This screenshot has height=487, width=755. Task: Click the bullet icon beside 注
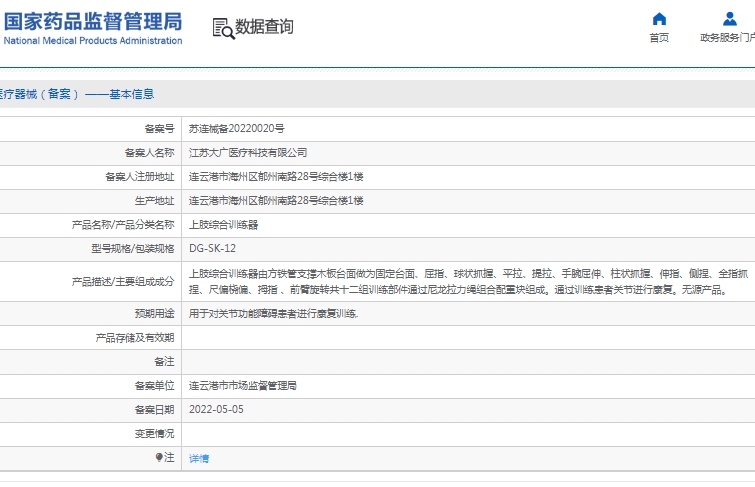coord(159,457)
